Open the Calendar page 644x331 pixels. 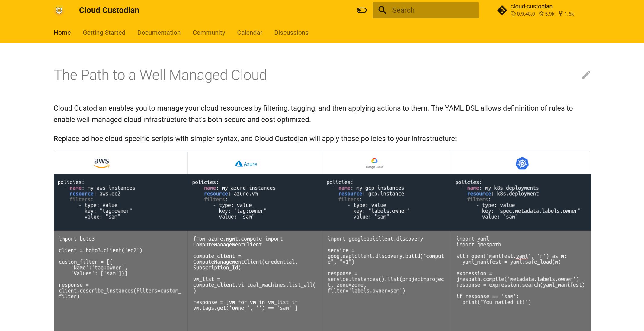coord(249,33)
